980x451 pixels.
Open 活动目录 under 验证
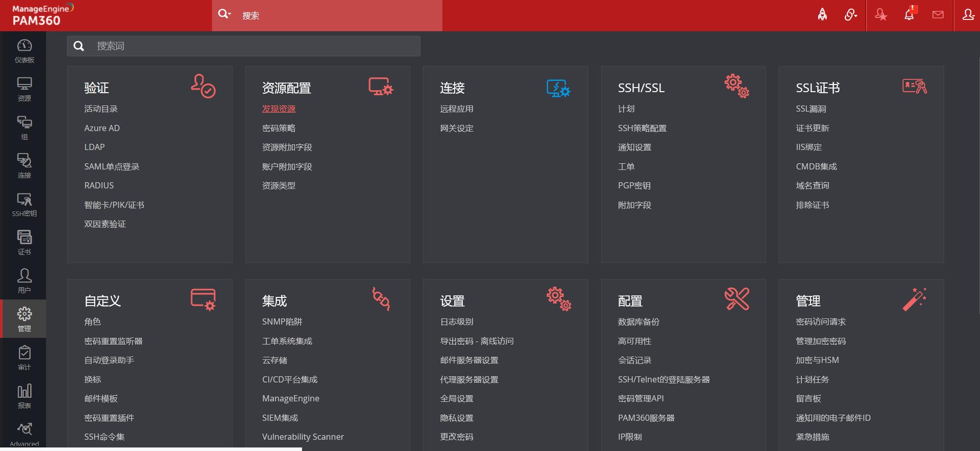click(x=101, y=109)
